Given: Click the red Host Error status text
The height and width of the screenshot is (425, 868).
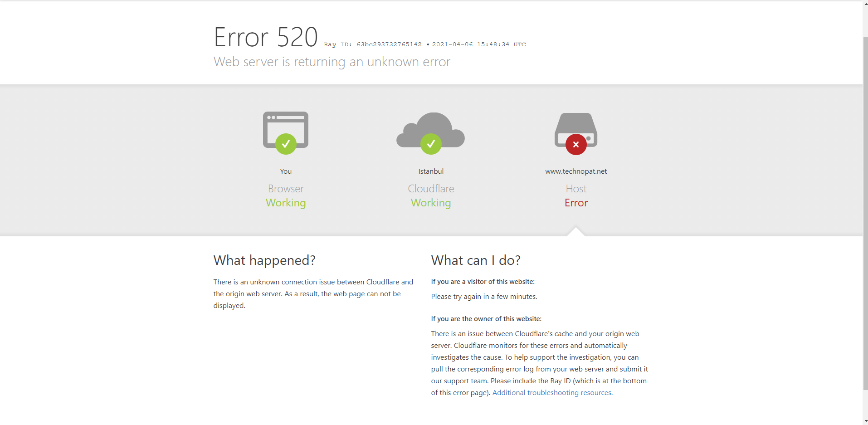Looking at the screenshot, I should click(x=576, y=203).
